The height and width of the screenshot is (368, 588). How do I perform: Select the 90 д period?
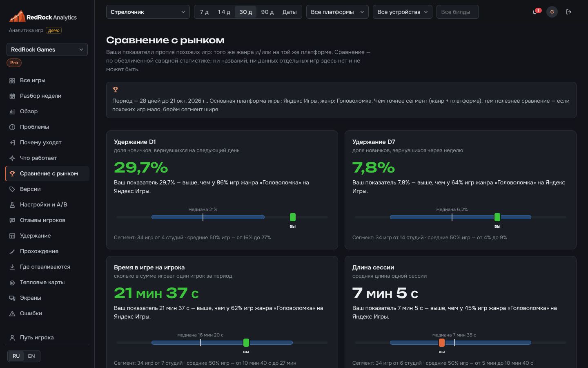point(267,12)
